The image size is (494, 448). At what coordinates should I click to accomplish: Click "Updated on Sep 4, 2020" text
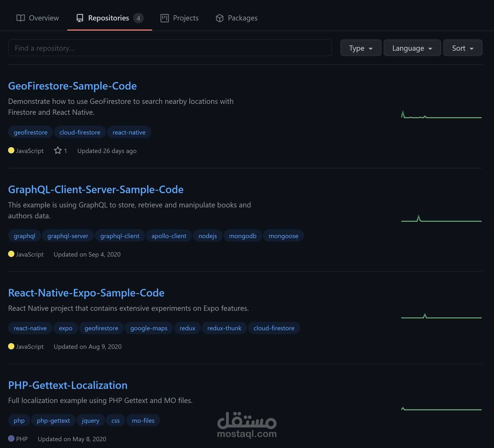click(87, 254)
